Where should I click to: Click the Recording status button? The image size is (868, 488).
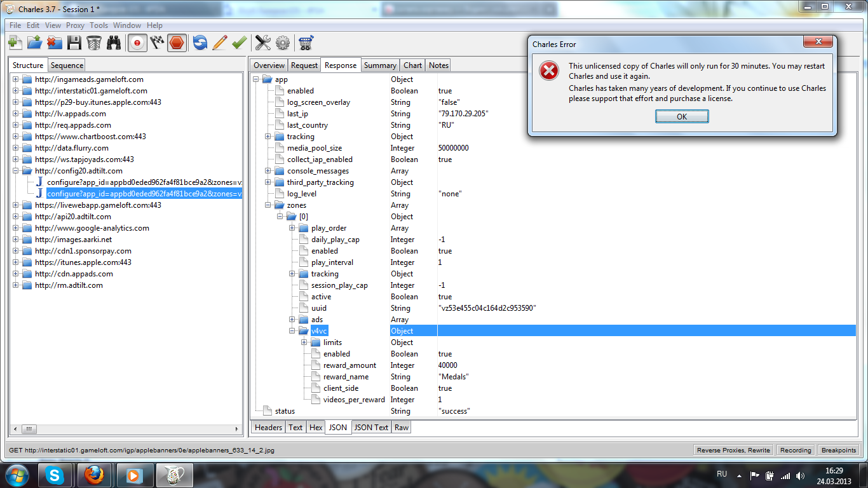pyautogui.click(x=796, y=450)
